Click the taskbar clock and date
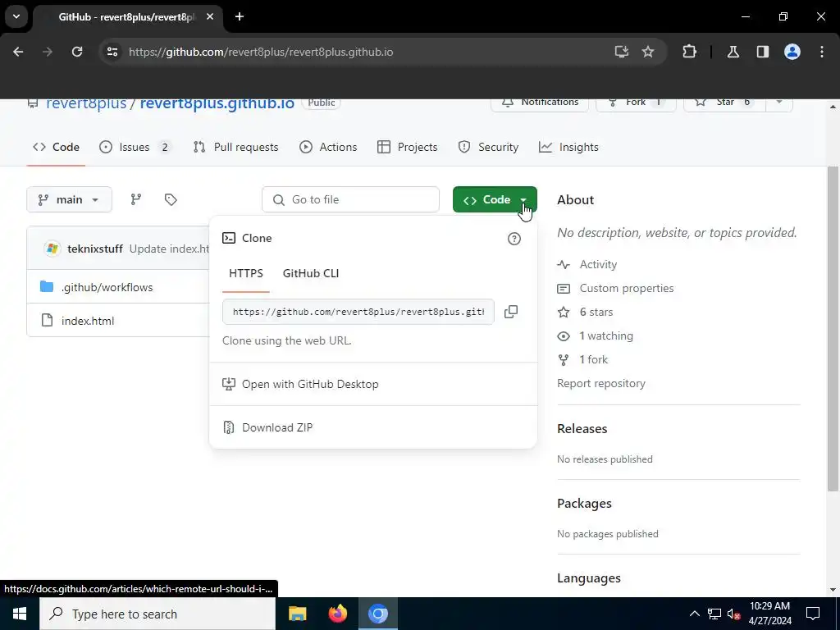 769,614
